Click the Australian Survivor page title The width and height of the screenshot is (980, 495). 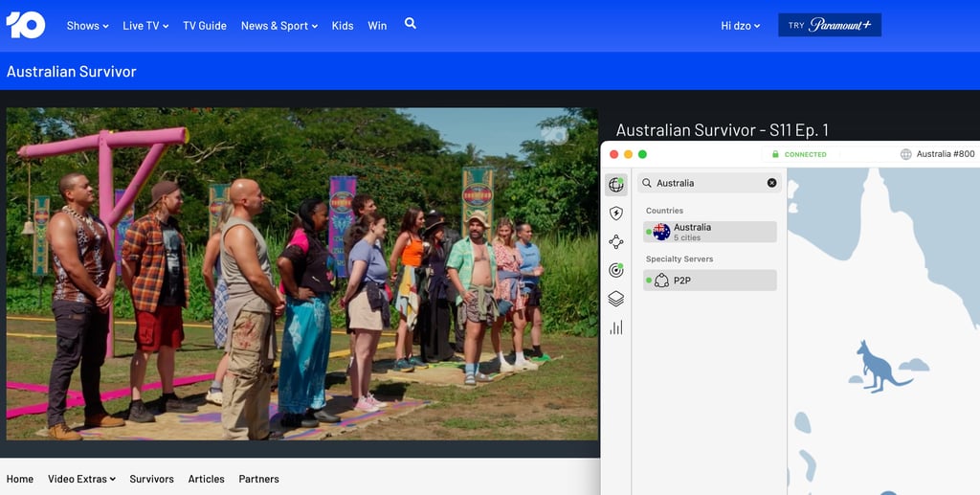click(71, 71)
